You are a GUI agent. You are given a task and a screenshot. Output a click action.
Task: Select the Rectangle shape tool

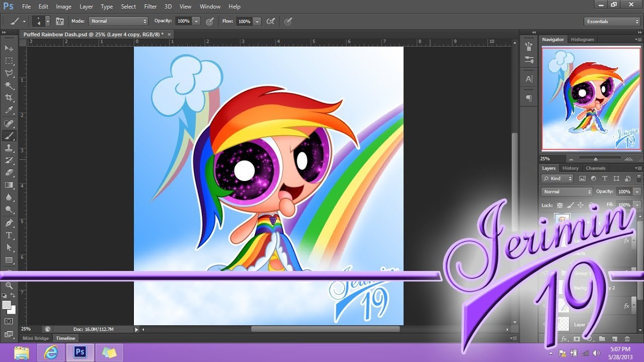[x=9, y=260]
